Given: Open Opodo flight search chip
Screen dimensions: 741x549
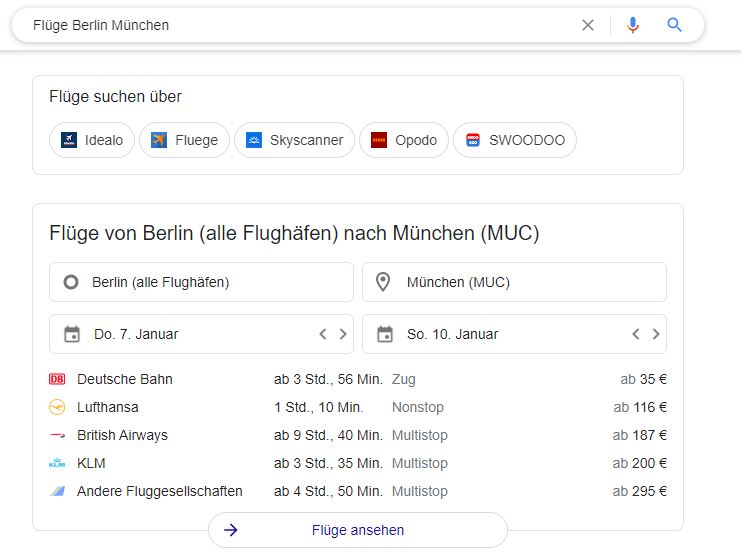Looking at the screenshot, I should 404,140.
